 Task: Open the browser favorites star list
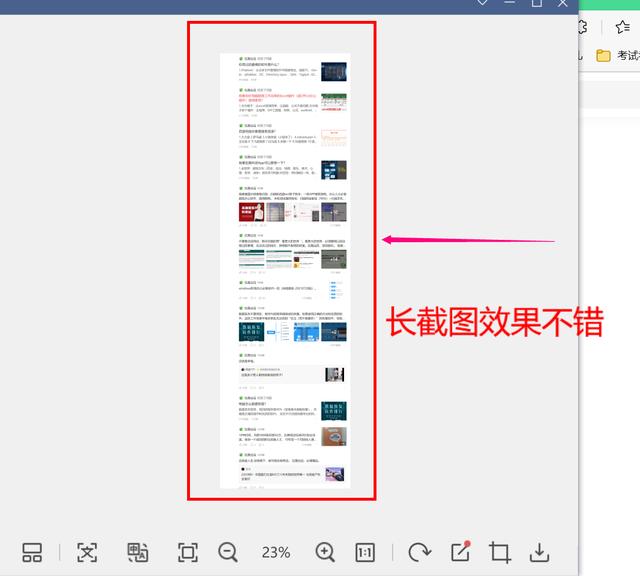point(622,27)
